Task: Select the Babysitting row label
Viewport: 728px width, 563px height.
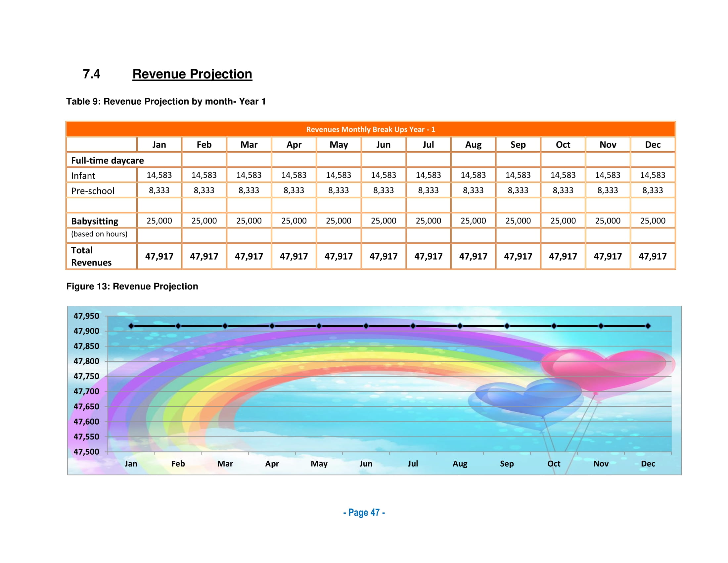Action: tap(95, 221)
